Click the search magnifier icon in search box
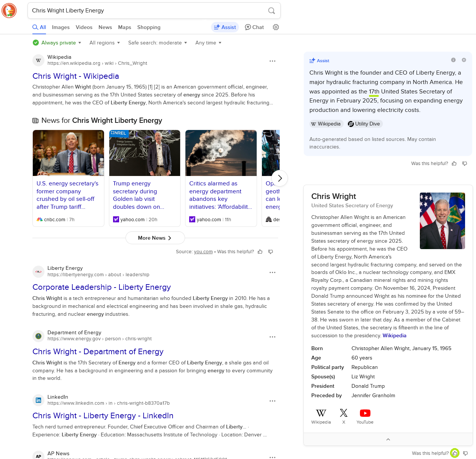This screenshot has width=476, height=459. point(271,11)
